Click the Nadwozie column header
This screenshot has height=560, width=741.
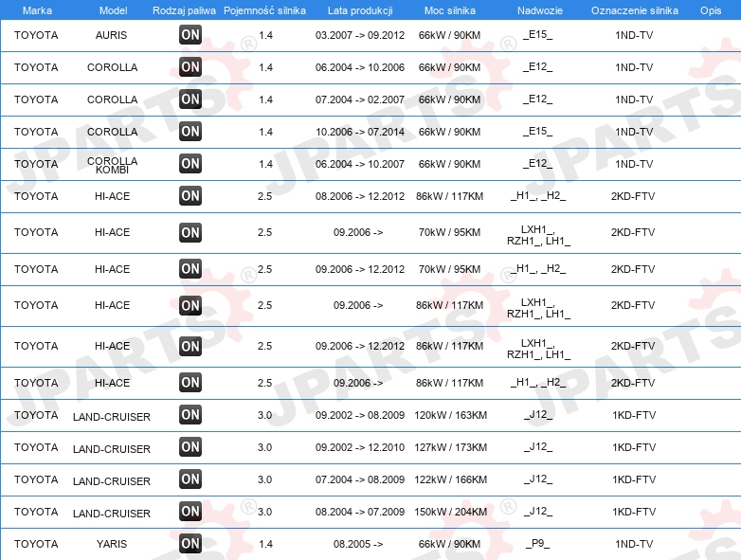point(540,10)
